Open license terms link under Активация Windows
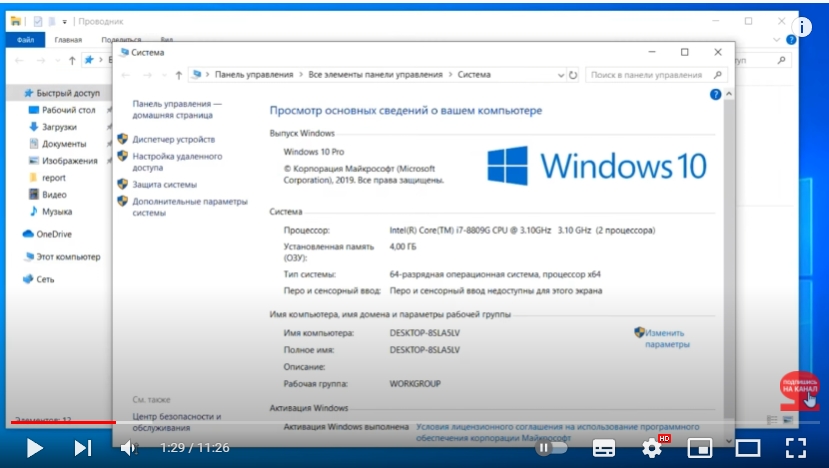 click(x=557, y=432)
